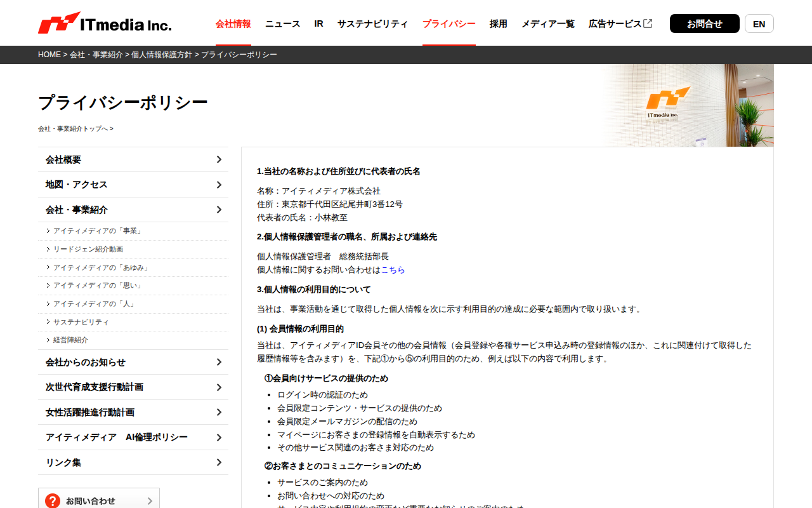This screenshot has height=508, width=812.
Task: Expand the AI倫理ポリシー chevron
Action: (x=219, y=438)
